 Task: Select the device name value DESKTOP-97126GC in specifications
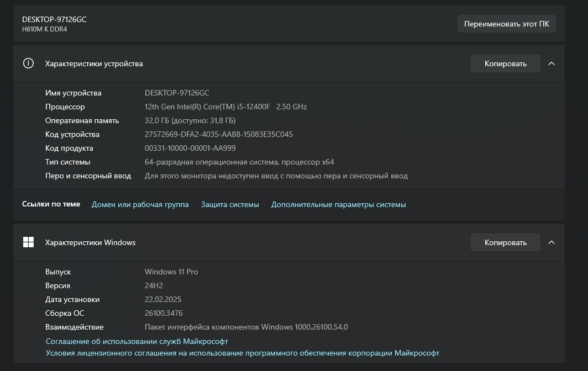tap(177, 93)
